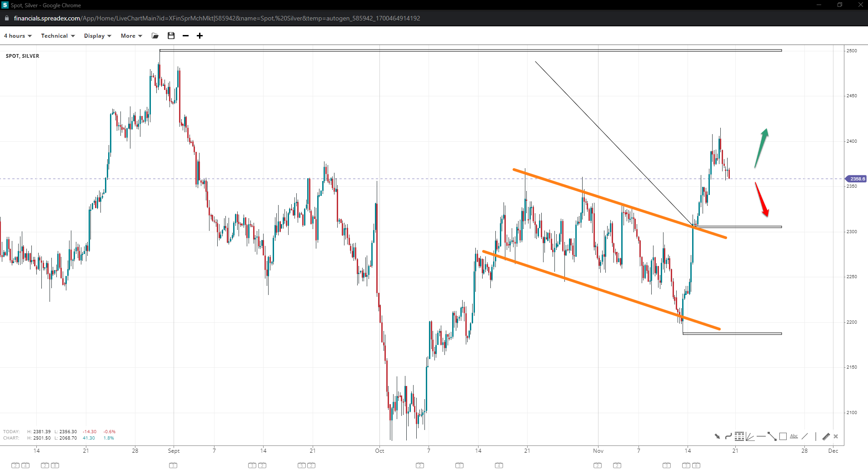Click the browser address bar URL

tap(217, 19)
